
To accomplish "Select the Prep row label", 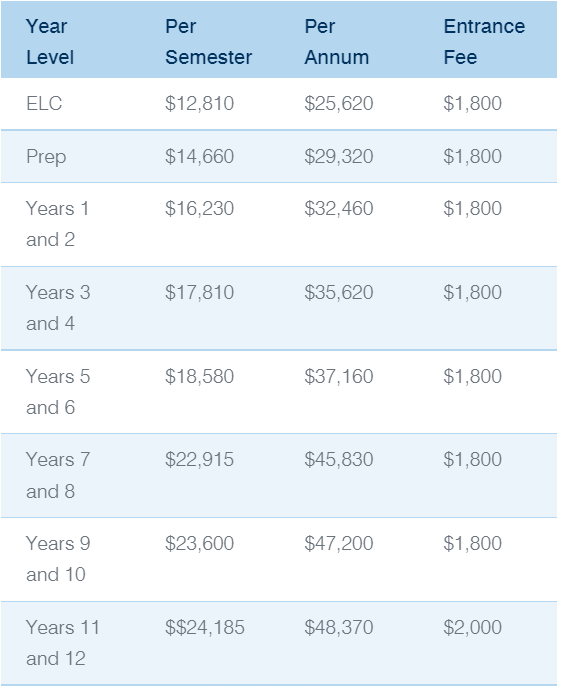I will [46, 157].
